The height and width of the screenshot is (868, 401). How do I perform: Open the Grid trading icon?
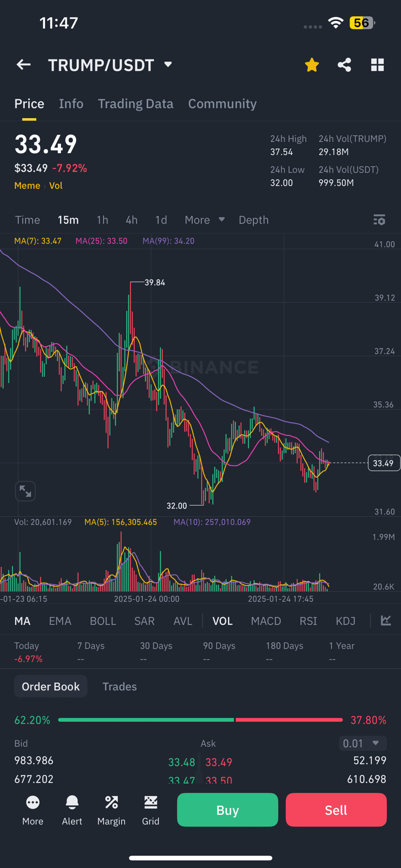(x=151, y=810)
